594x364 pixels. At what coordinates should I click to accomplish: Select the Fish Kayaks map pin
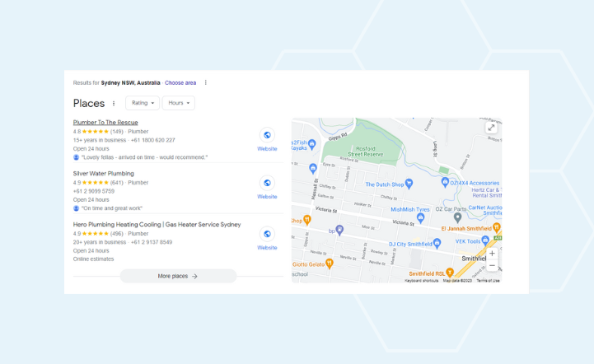coord(311,144)
